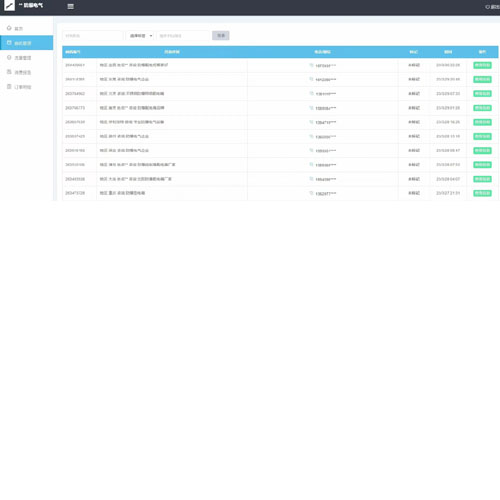
Task: Click the last sidebar item's document icon
Action: (x=9, y=86)
